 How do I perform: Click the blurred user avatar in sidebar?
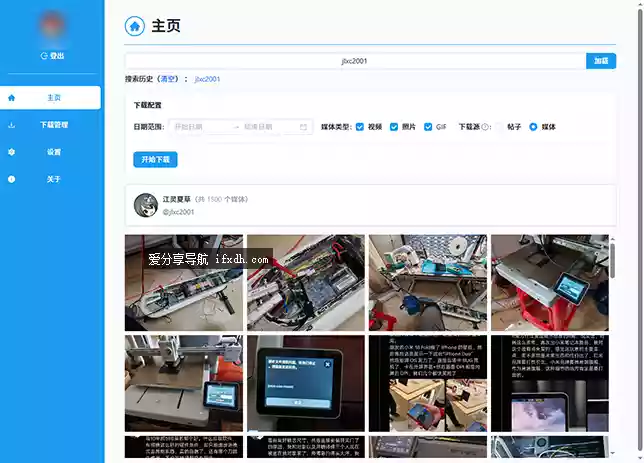click(x=52, y=25)
